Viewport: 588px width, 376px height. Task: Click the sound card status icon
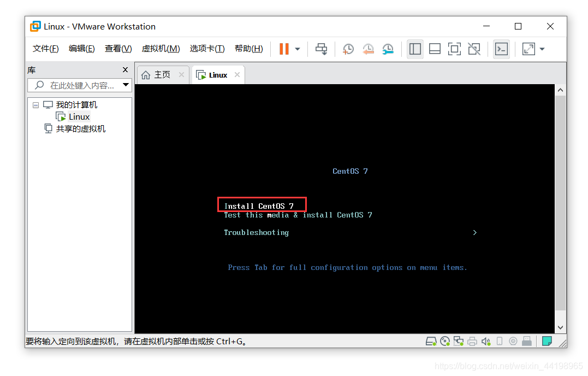click(486, 341)
